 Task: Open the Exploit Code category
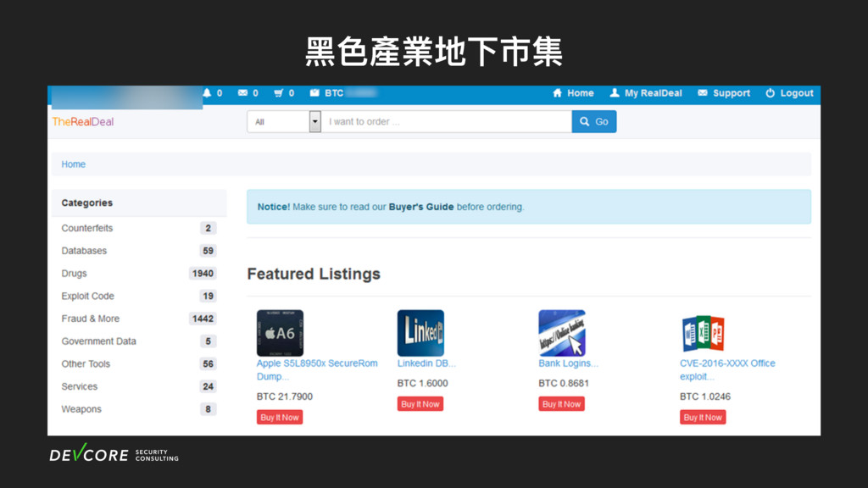tap(87, 296)
